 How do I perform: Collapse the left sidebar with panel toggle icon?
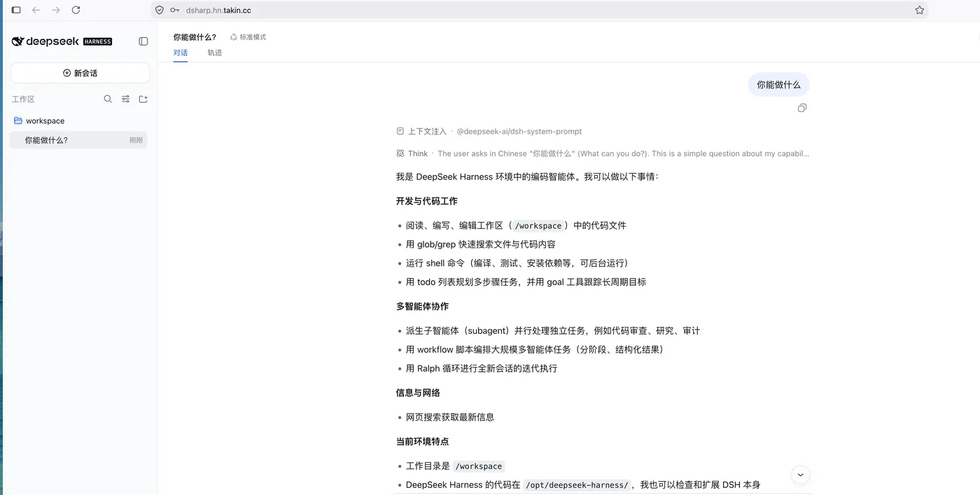(143, 41)
